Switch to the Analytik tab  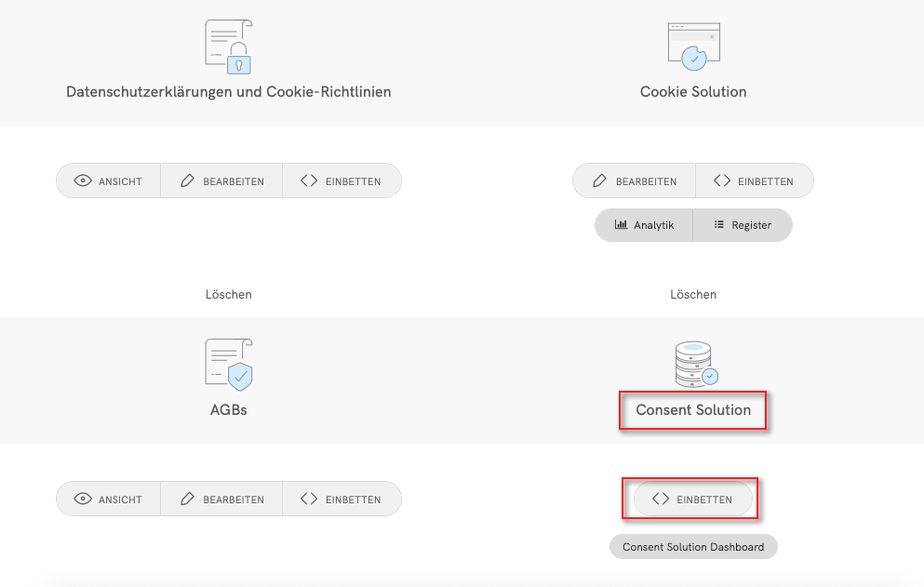pyautogui.click(x=644, y=225)
